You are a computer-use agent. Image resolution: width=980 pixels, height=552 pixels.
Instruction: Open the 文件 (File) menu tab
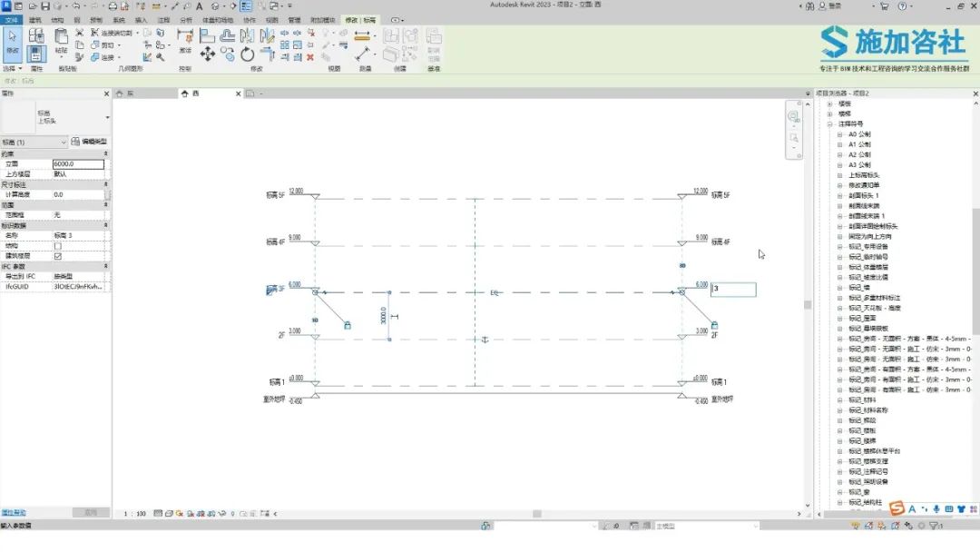11,20
